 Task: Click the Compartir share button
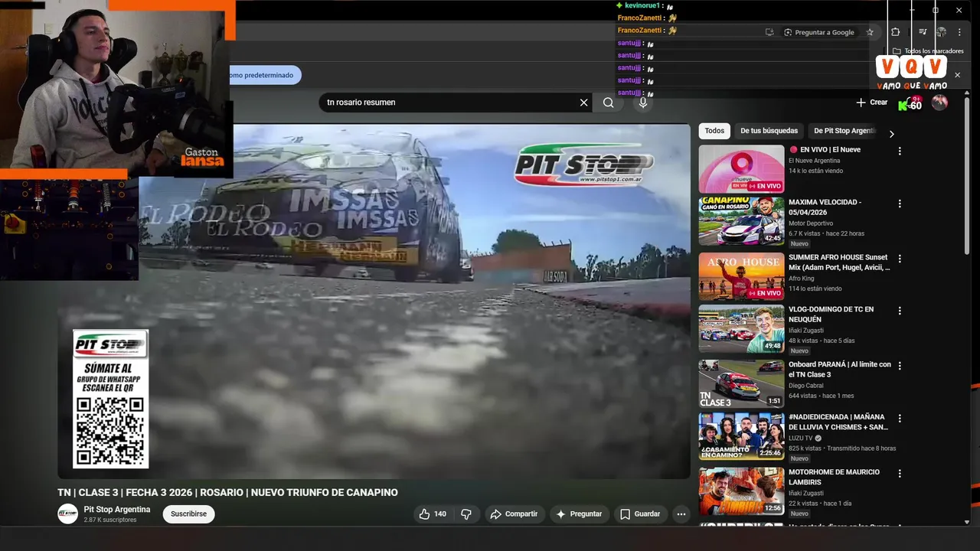point(514,514)
